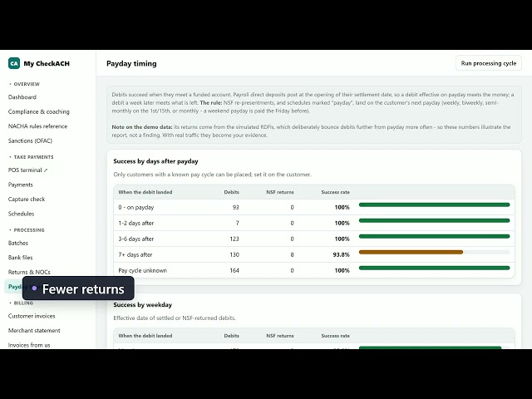Go to Bank files
This screenshot has width=532, height=399.
(x=20, y=258)
